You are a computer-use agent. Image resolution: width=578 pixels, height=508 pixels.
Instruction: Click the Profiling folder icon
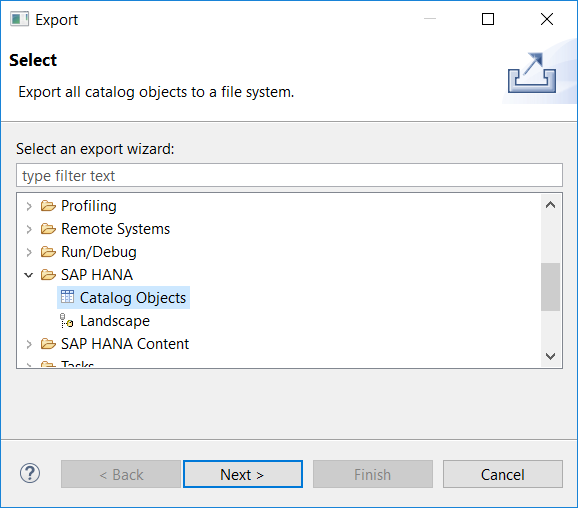(48, 206)
